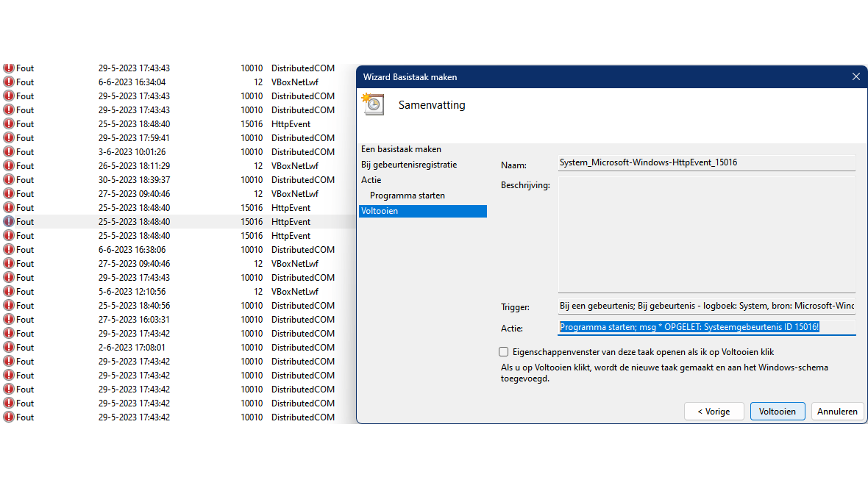The height and width of the screenshot is (488, 868).
Task: Click the error icon on the 3-6-2023 DistributedCOM row
Action: point(9,151)
